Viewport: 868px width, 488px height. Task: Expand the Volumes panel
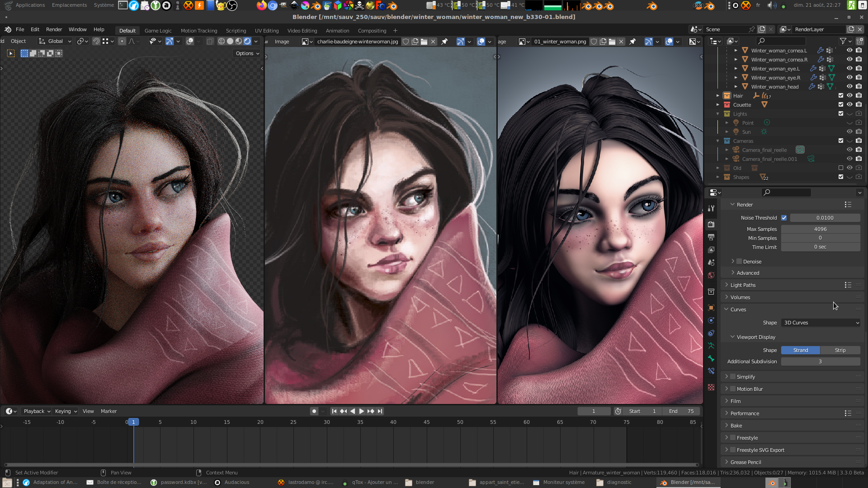726,297
